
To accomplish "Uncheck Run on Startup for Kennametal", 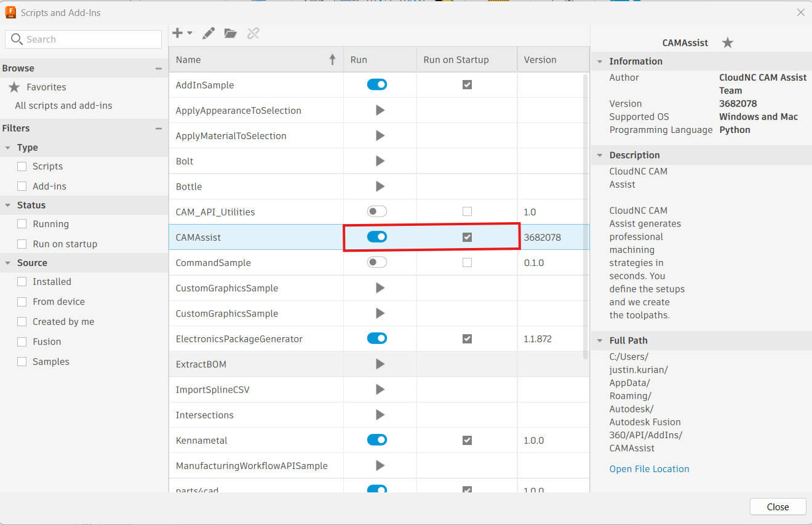I will (467, 440).
